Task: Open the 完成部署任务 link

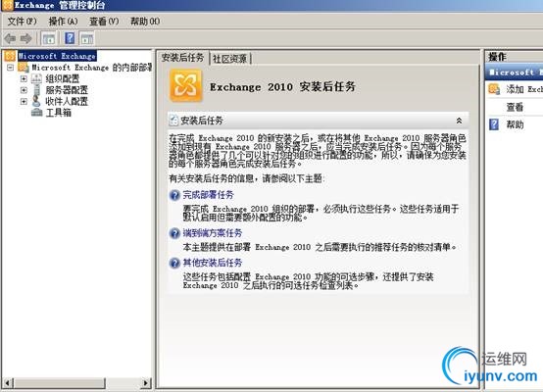Action: (208, 195)
